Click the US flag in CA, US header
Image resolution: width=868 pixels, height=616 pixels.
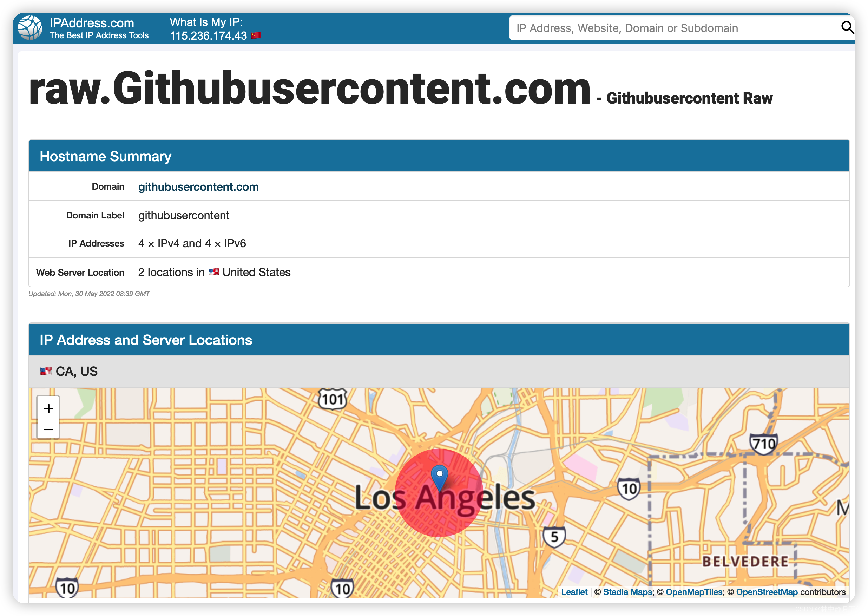click(x=46, y=371)
